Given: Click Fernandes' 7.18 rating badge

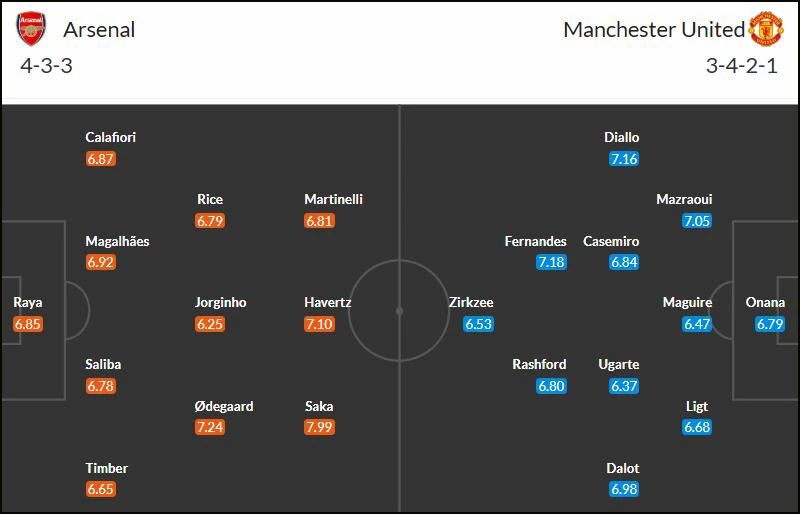Looking at the screenshot, I should click(x=551, y=262).
